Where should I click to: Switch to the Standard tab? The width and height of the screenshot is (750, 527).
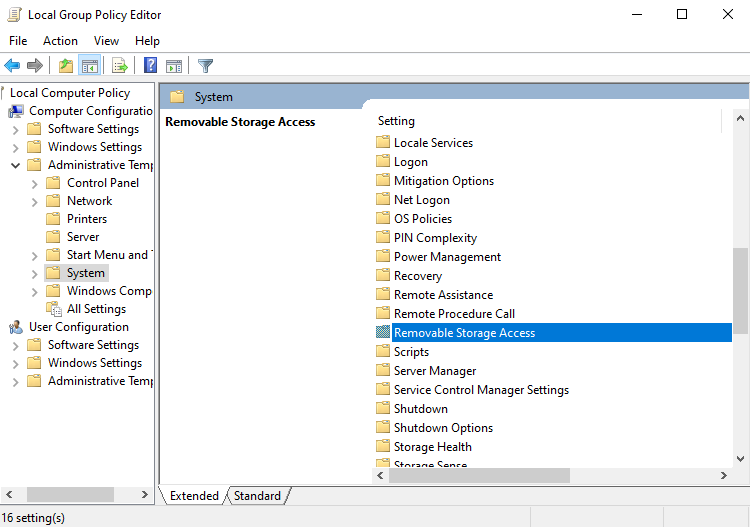tap(257, 496)
